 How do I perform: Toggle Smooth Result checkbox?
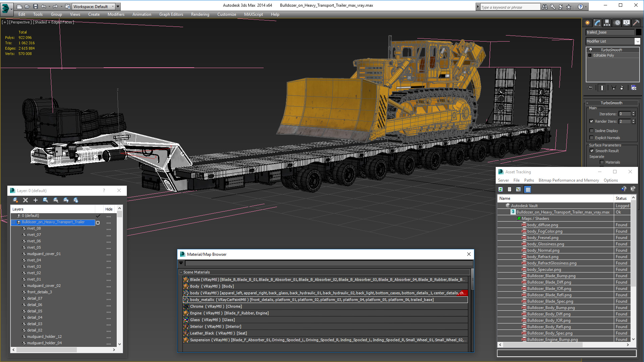592,151
